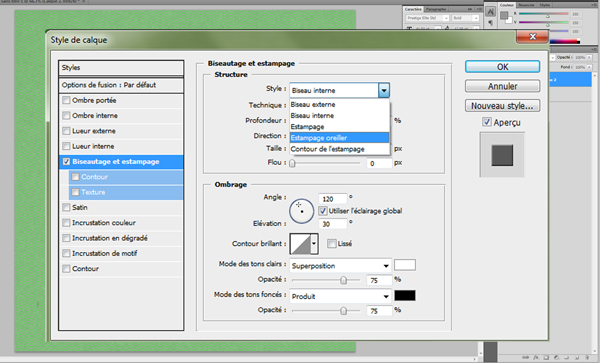Open the Contour brillant picker arrow
This screenshot has width=600, height=363.
pyautogui.click(x=314, y=244)
